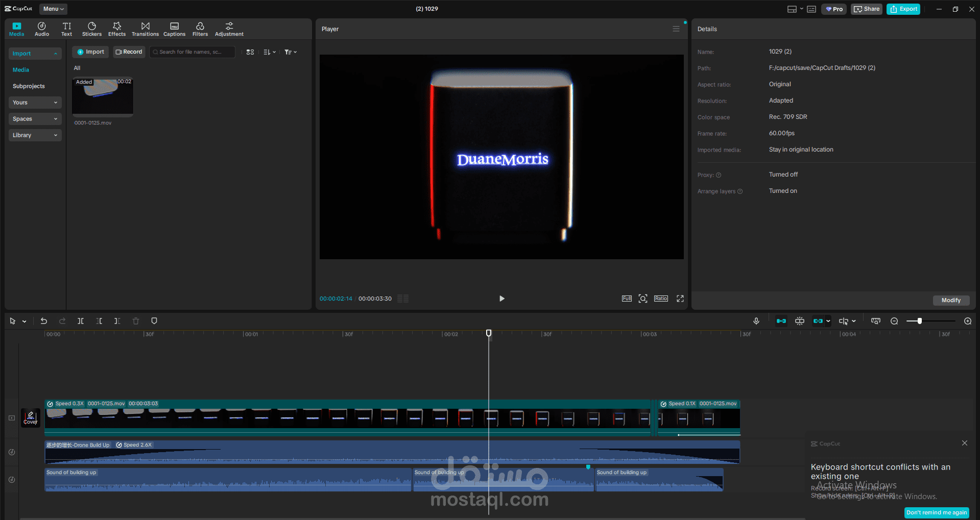980x520 pixels.
Task: Undo the last edit in timeline toolbar
Action: tap(44, 321)
